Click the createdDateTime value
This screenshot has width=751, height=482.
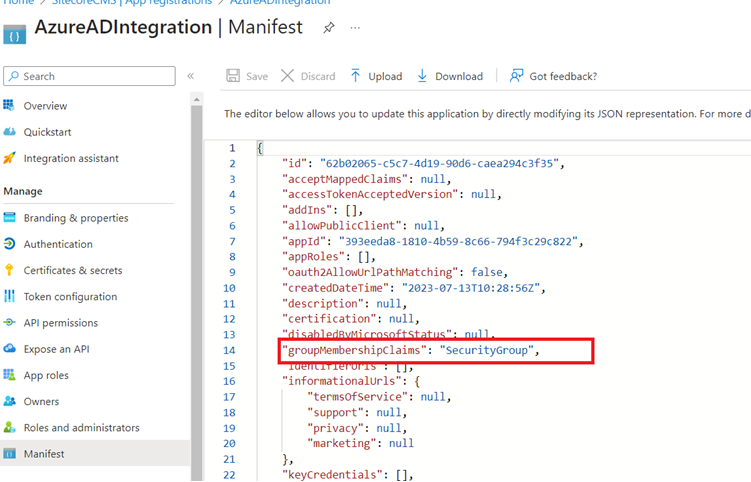[471, 288]
